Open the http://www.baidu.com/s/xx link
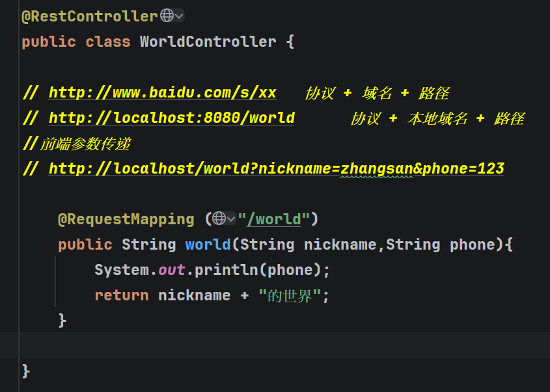 click(163, 93)
